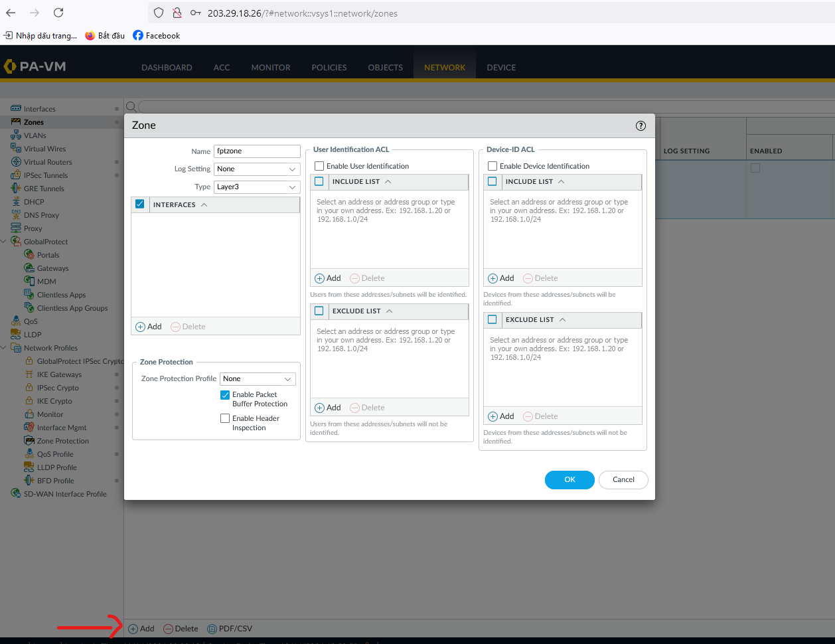Click the zone Name input field
The width and height of the screenshot is (835, 644).
[x=257, y=151]
